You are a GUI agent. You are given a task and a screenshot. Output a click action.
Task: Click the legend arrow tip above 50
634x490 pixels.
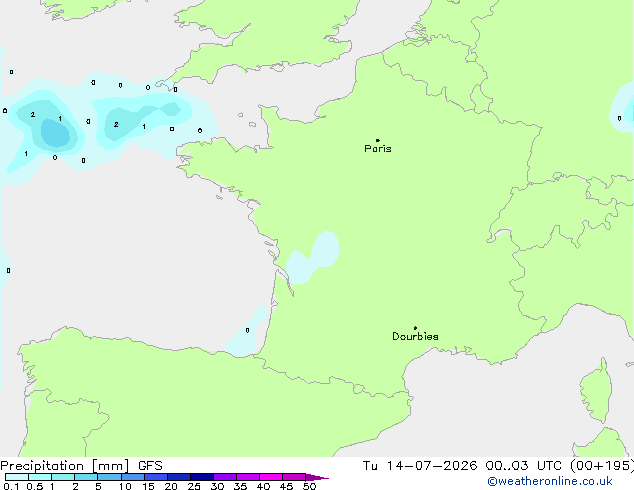pos(317,477)
